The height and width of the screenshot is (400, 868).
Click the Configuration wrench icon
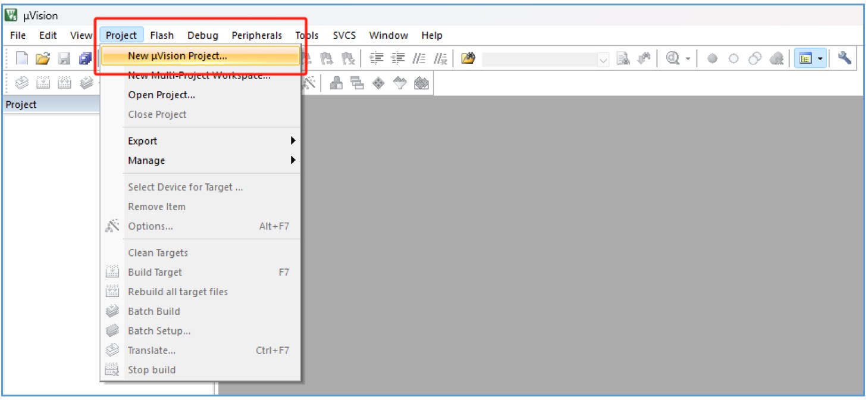pos(844,58)
